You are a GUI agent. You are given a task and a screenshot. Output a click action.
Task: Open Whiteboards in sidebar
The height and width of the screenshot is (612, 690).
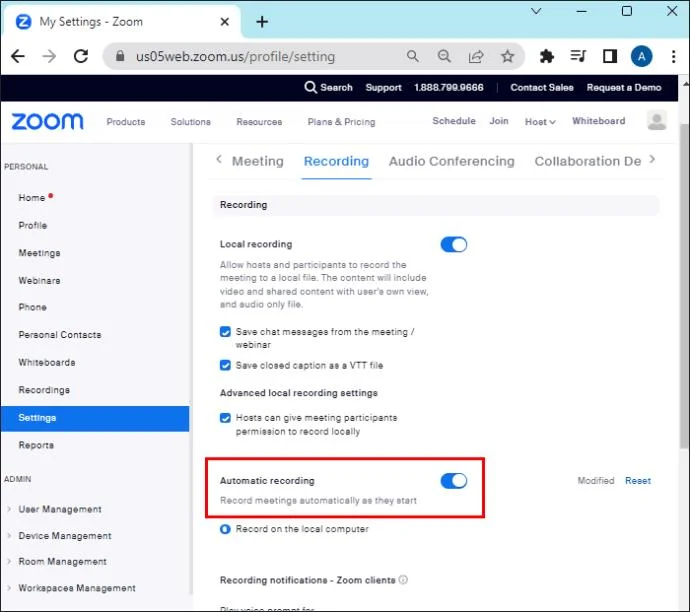47,363
